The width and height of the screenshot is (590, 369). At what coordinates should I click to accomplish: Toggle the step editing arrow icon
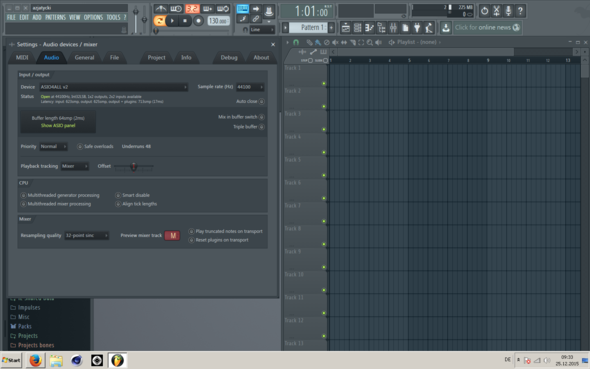pyautogui.click(x=256, y=8)
